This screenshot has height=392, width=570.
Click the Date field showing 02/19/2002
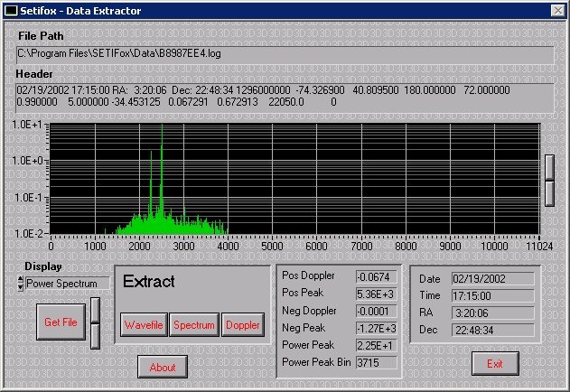pos(493,279)
